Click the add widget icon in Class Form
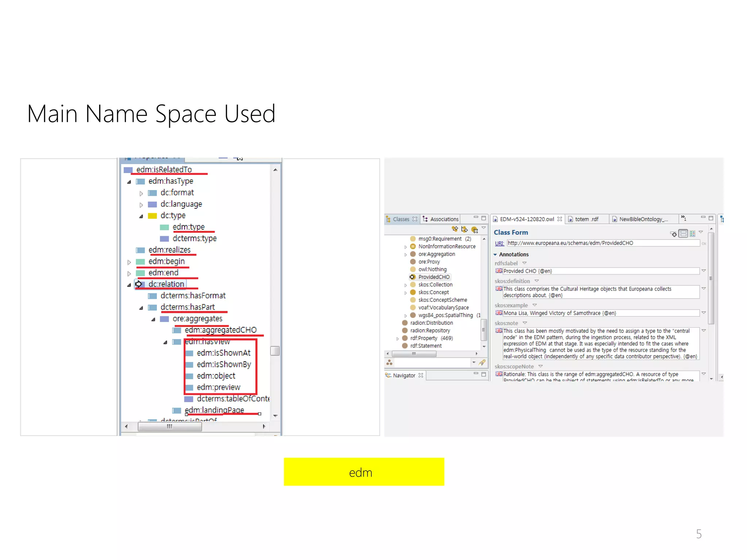The height and width of the screenshot is (560, 747). (673, 234)
